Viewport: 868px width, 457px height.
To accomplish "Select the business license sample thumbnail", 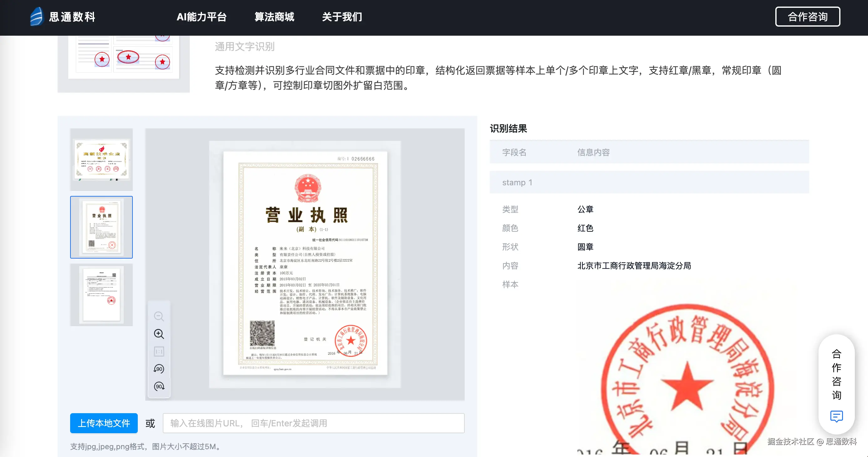I will point(101,227).
